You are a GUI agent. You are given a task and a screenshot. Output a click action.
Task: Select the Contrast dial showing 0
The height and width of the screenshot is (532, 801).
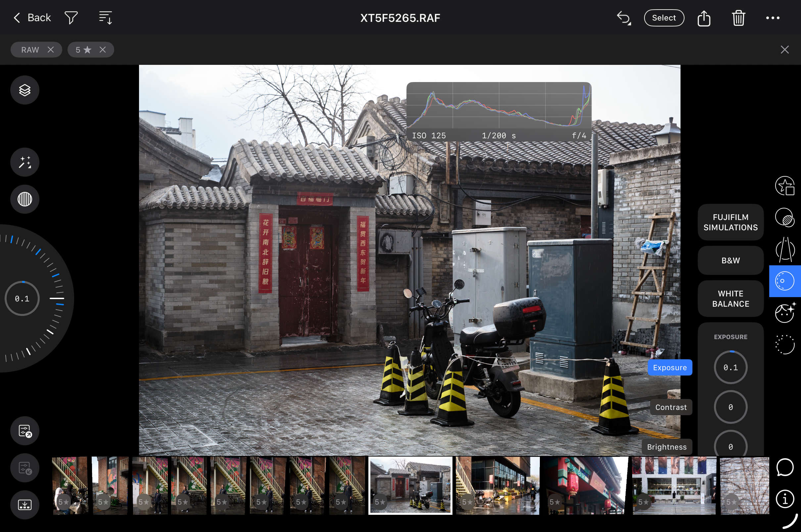(730, 407)
